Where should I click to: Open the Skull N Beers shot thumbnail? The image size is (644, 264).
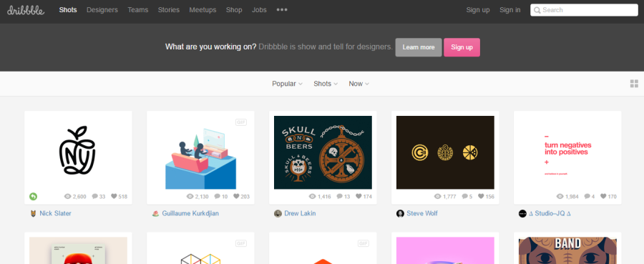pos(323,152)
